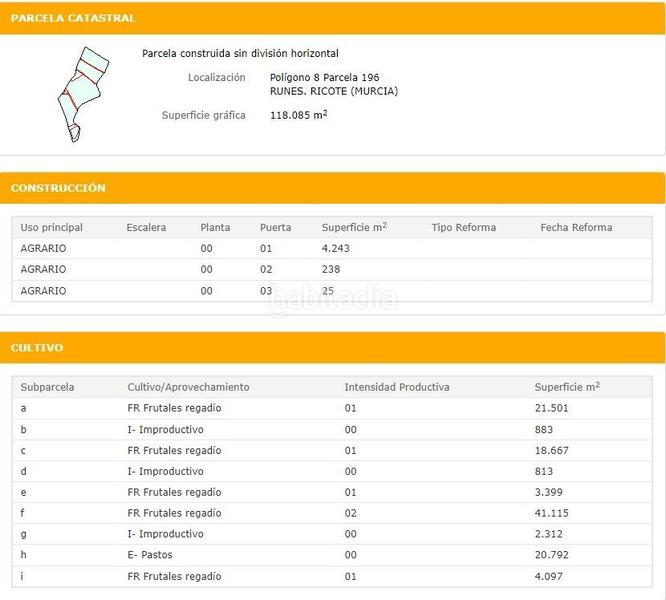
Task: Select the CULTIVO section header
Action: coord(37,348)
